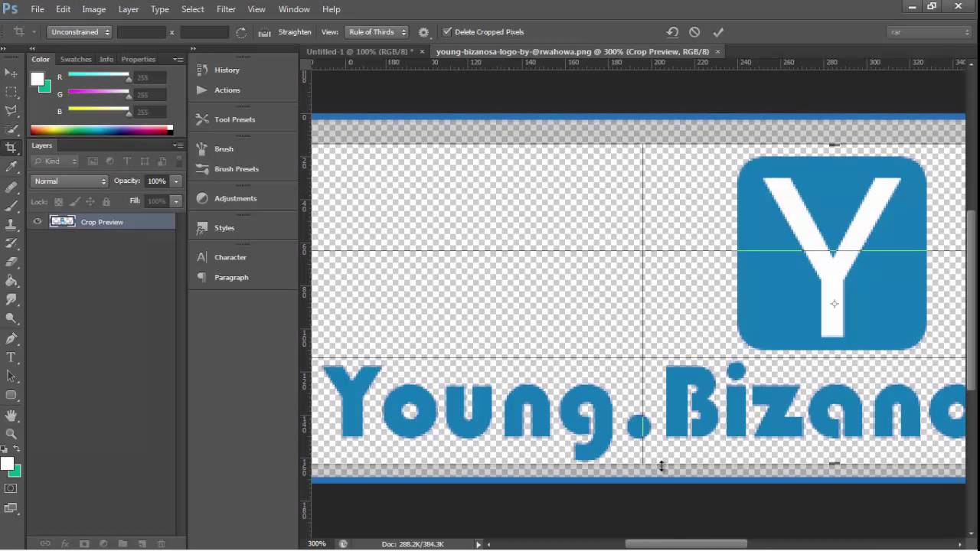Image resolution: width=980 pixels, height=551 pixels.
Task: Select the Move tool
Action: [x=11, y=73]
